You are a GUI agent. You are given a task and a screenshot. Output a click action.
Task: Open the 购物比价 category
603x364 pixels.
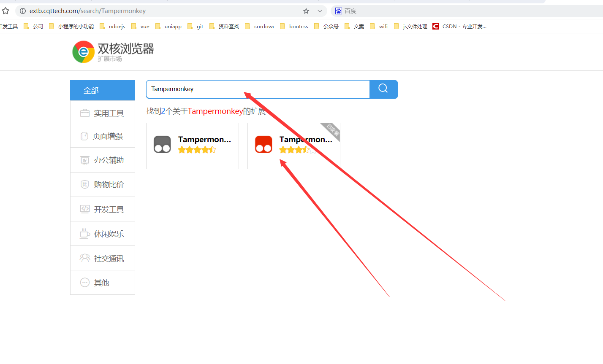click(103, 184)
